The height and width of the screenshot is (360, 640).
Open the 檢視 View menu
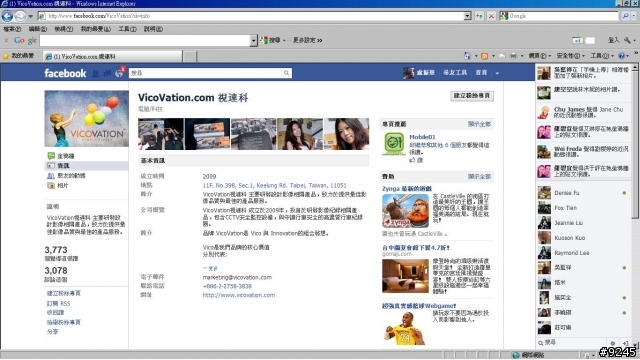point(64,29)
